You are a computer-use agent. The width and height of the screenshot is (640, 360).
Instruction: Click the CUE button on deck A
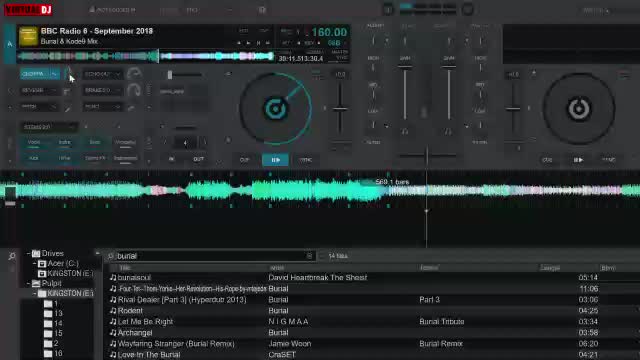244,160
